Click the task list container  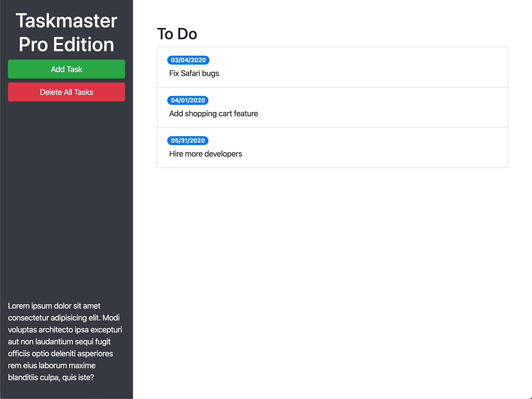(x=332, y=107)
